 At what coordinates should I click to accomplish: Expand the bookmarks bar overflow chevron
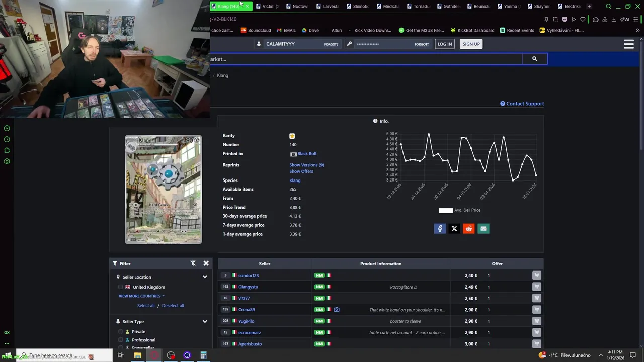coord(637,30)
